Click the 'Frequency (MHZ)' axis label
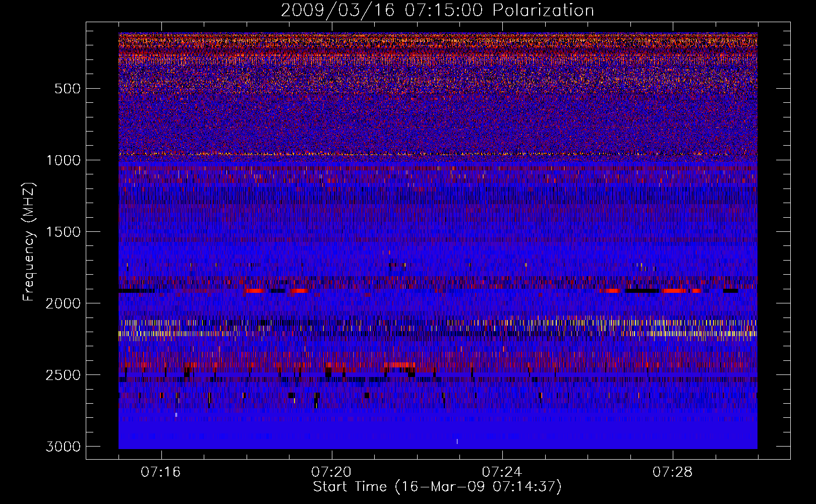The height and width of the screenshot is (504, 816). [x=29, y=242]
